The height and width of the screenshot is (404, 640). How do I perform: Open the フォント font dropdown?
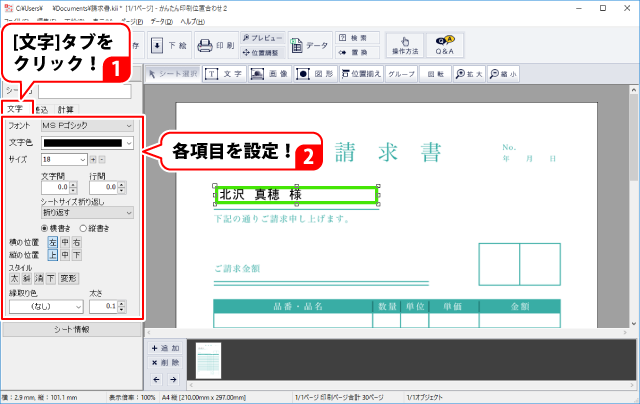tap(128, 126)
